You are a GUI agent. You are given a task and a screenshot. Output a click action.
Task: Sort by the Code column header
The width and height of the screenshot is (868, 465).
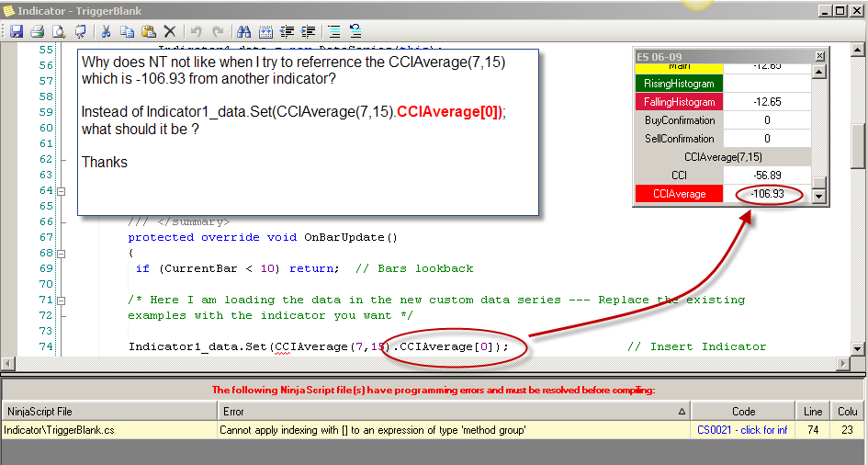[x=743, y=412]
